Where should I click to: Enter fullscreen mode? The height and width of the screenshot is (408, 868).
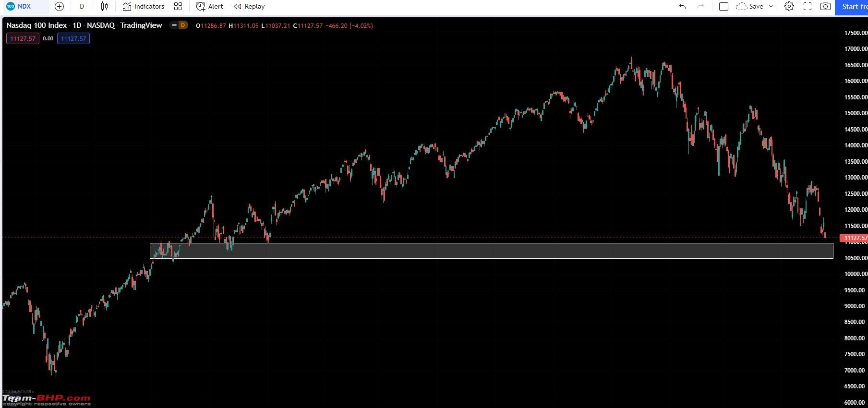(808, 6)
